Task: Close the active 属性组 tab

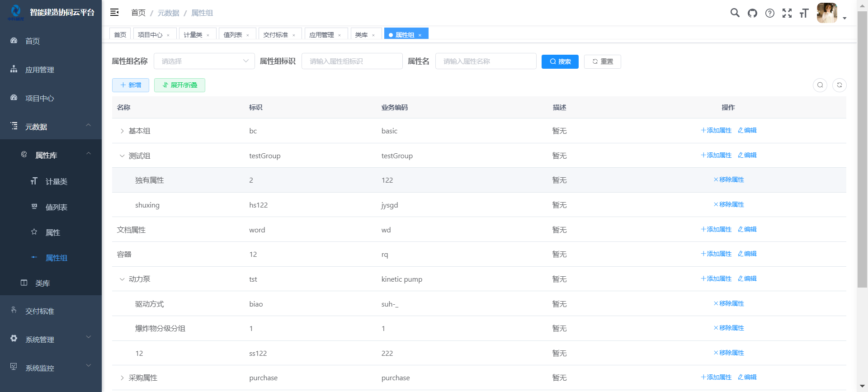Action: coord(420,35)
